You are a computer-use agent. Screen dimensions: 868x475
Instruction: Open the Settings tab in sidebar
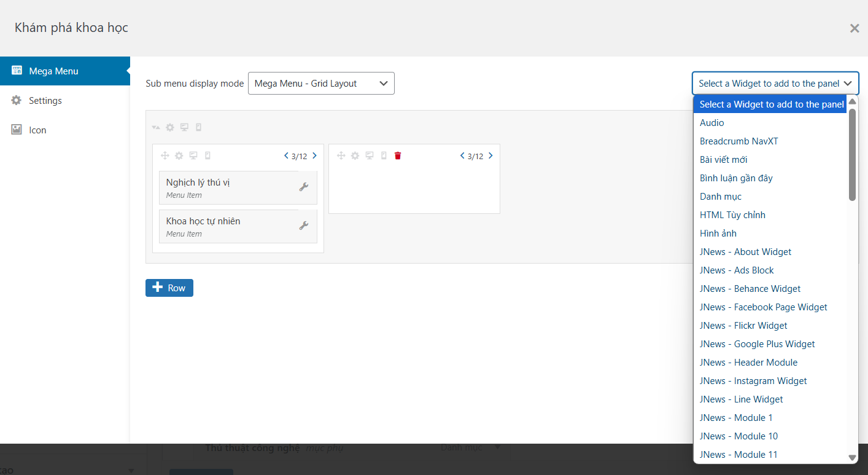point(65,100)
